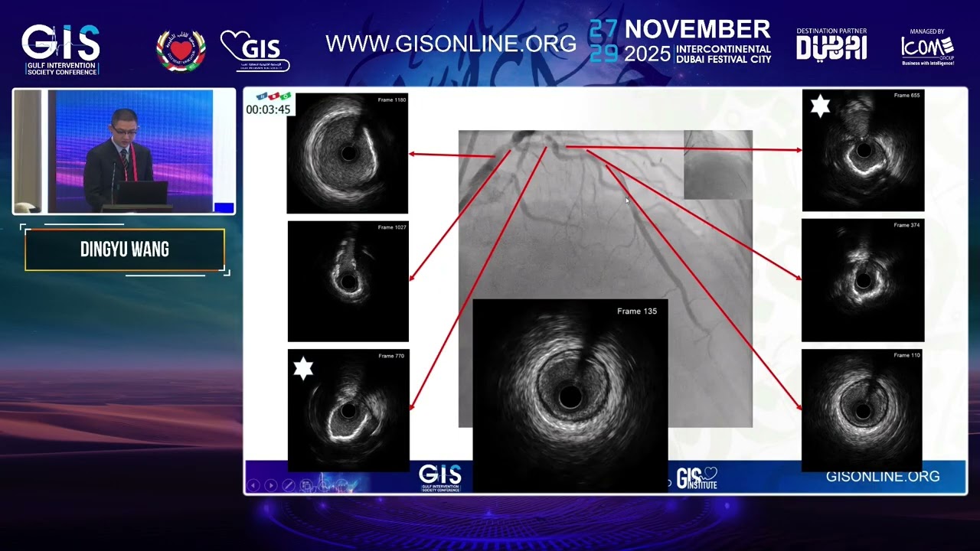This screenshot has height=551, width=980.
Task: Click the GISONLINE.ORG text in the slide footer
Action: coord(883,476)
